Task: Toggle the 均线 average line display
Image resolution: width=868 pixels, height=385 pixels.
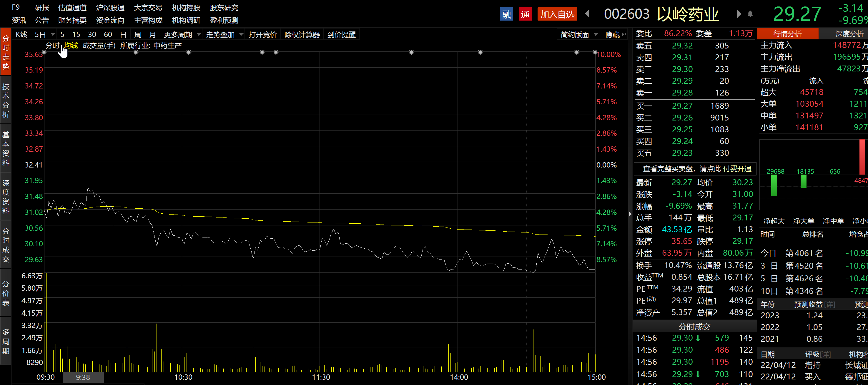Action: point(71,46)
